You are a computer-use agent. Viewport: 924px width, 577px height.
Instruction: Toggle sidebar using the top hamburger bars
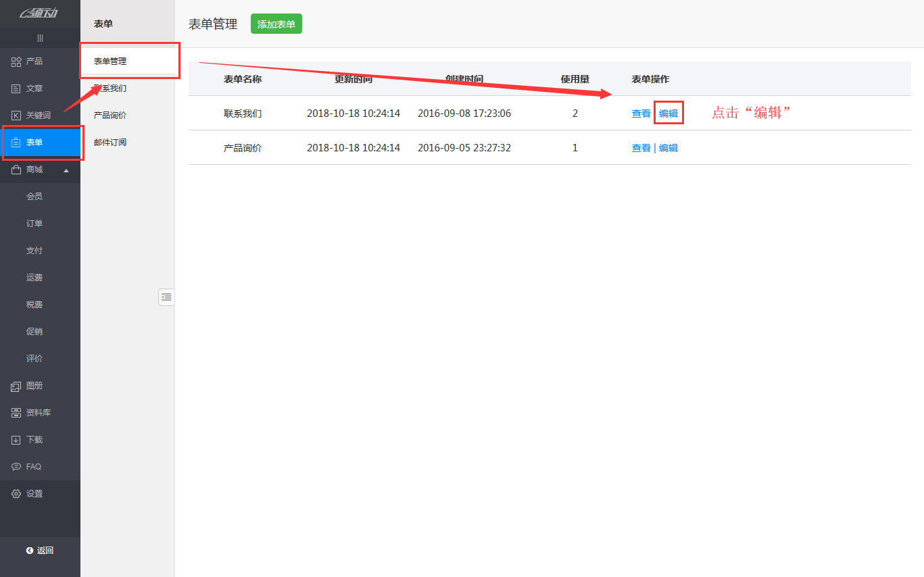click(40, 38)
